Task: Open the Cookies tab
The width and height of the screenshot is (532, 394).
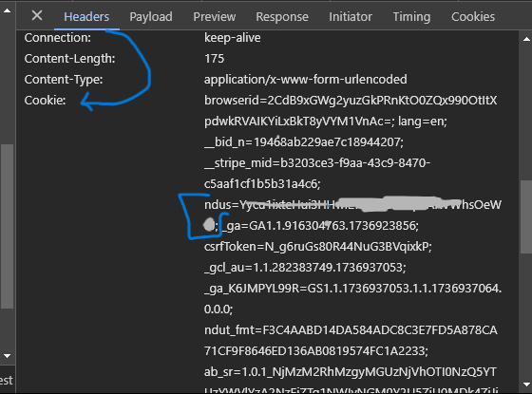Action: point(473,17)
